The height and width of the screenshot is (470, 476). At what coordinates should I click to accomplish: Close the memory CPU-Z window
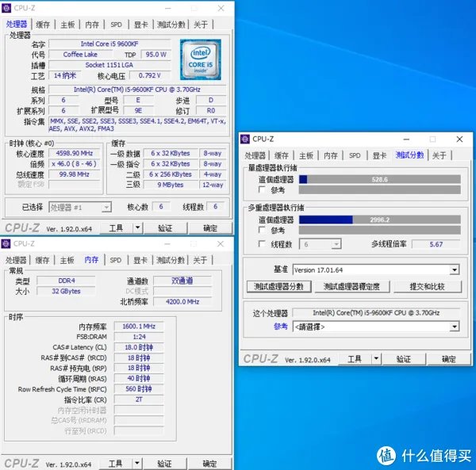point(221,244)
